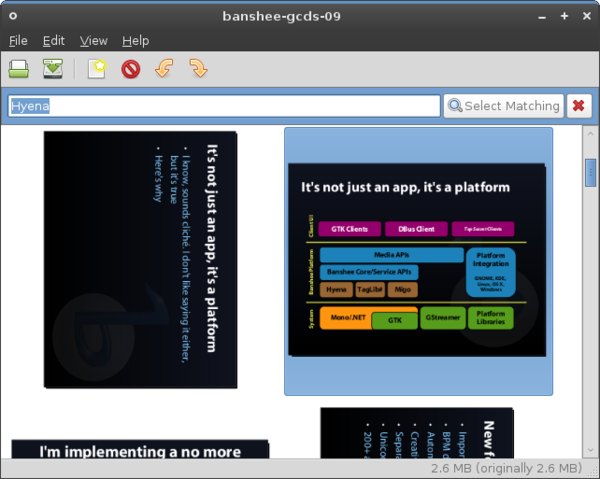Image resolution: width=600 pixels, height=479 pixels.
Task: Select the rotated 'It's not just an app' page
Action: 140,260
